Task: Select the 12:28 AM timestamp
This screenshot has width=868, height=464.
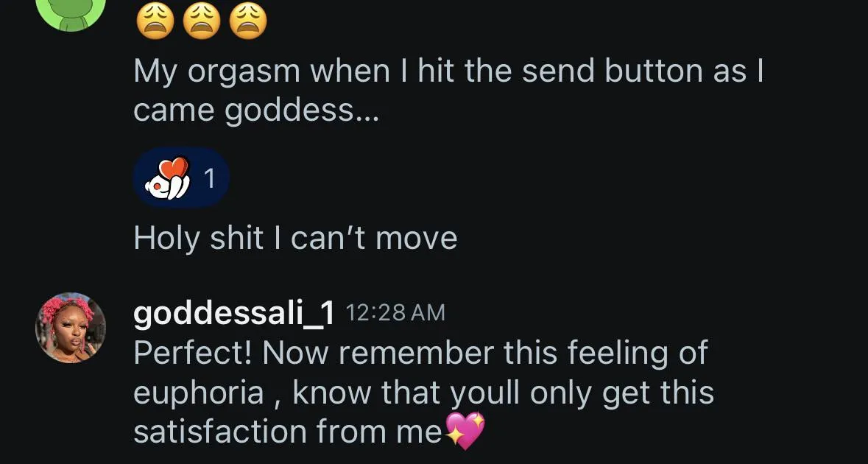Action: point(395,312)
